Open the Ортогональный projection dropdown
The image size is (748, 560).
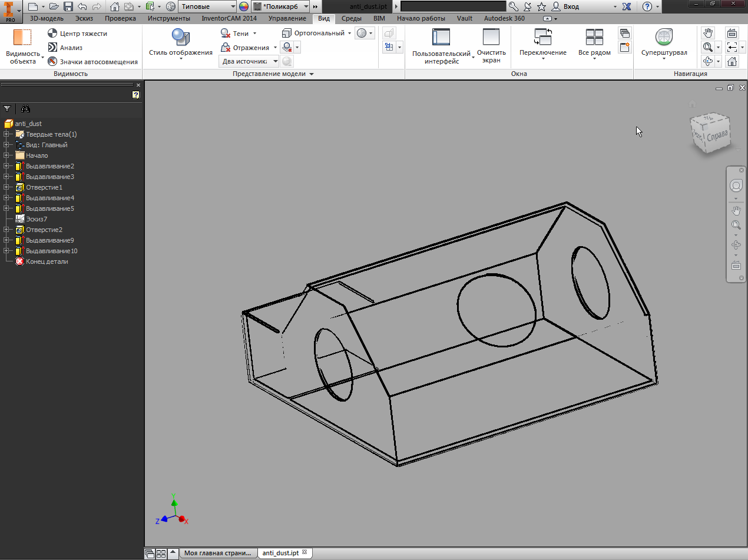[x=349, y=34]
